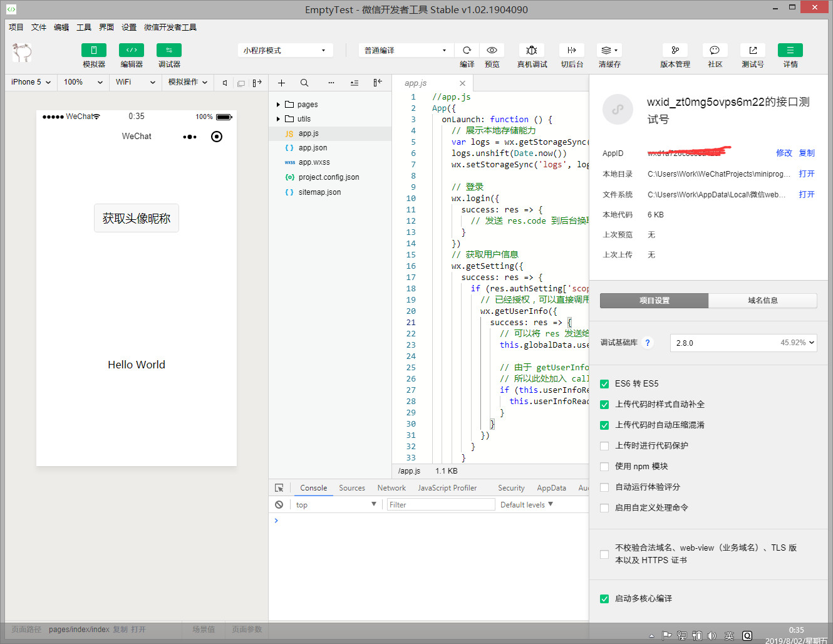This screenshot has width=833, height=644.
Task: Open the input method icon in taskbar
Action: point(729,636)
